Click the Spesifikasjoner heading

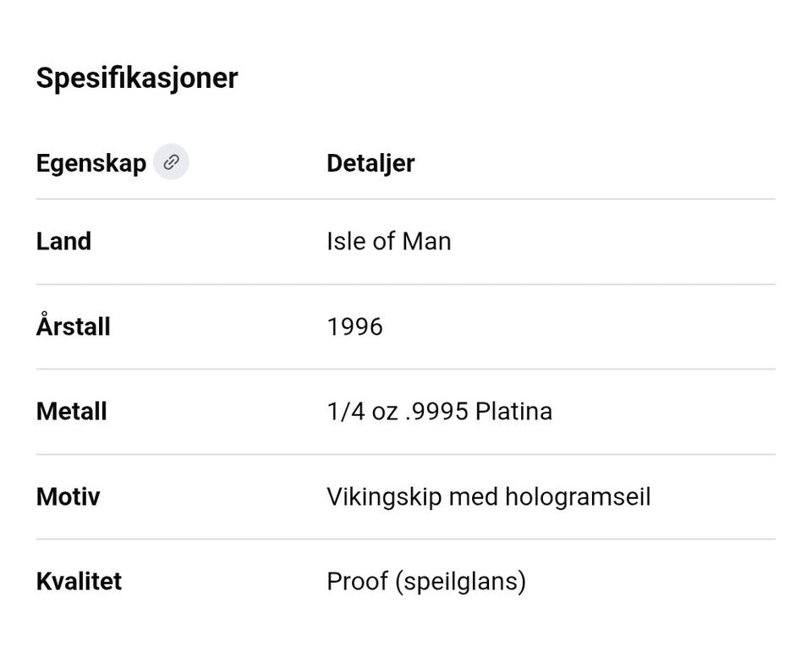click(137, 78)
